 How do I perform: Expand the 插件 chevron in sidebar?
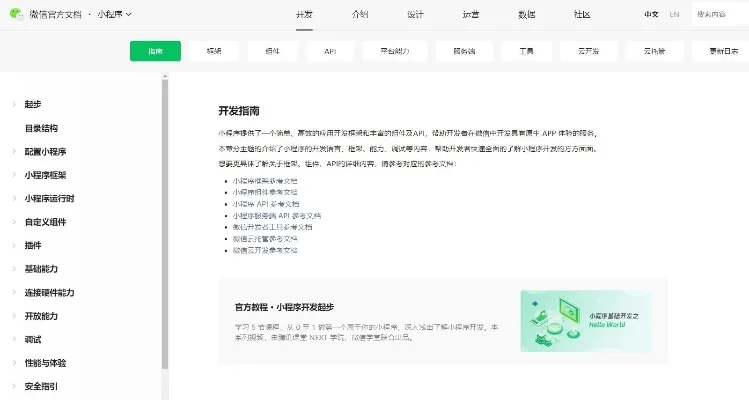pos(14,245)
